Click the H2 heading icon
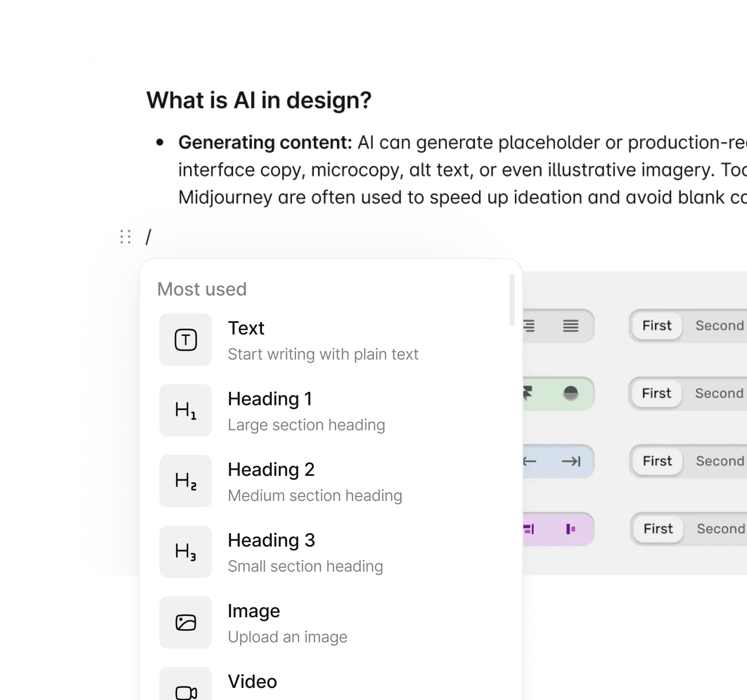Screen dimensions: 747x700 coord(185,481)
